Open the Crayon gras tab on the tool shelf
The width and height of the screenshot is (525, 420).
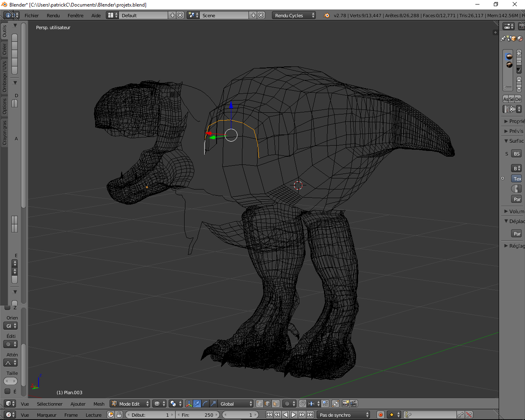pyautogui.click(x=5, y=132)
